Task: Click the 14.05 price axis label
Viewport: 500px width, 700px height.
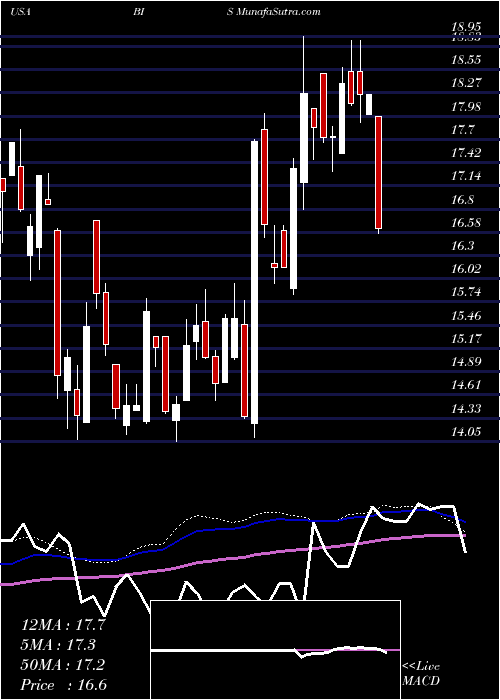Action: click(466, 432)
